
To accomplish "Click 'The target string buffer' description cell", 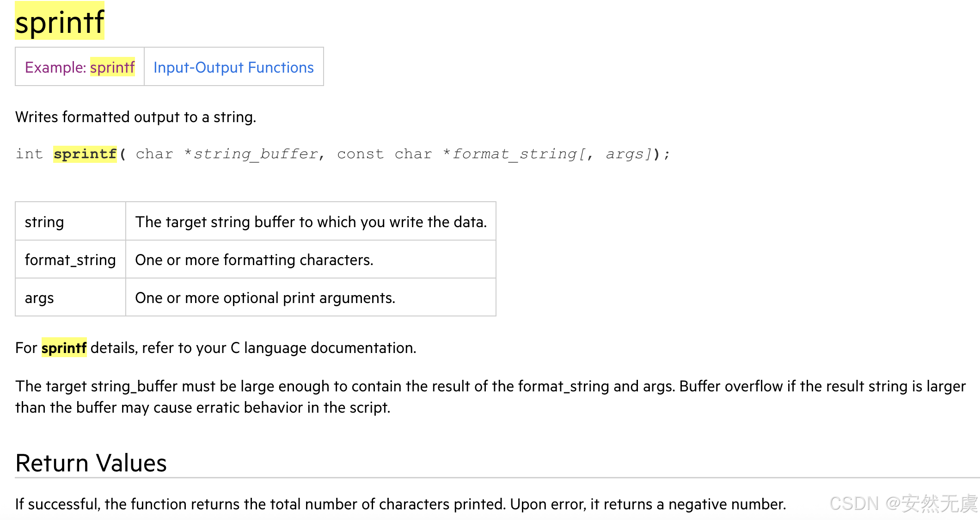I will (311, 222).
